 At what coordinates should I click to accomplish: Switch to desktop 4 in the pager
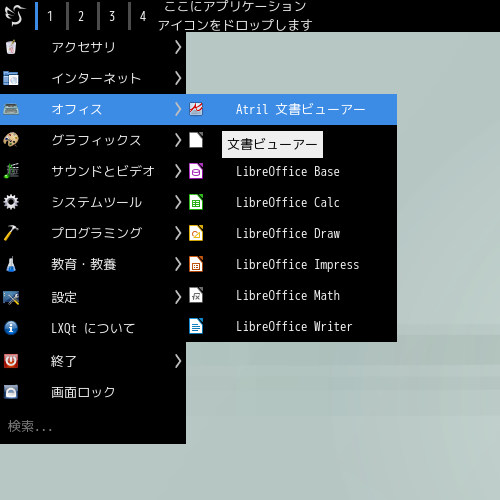pyautogui.click(x=143, y=16)
